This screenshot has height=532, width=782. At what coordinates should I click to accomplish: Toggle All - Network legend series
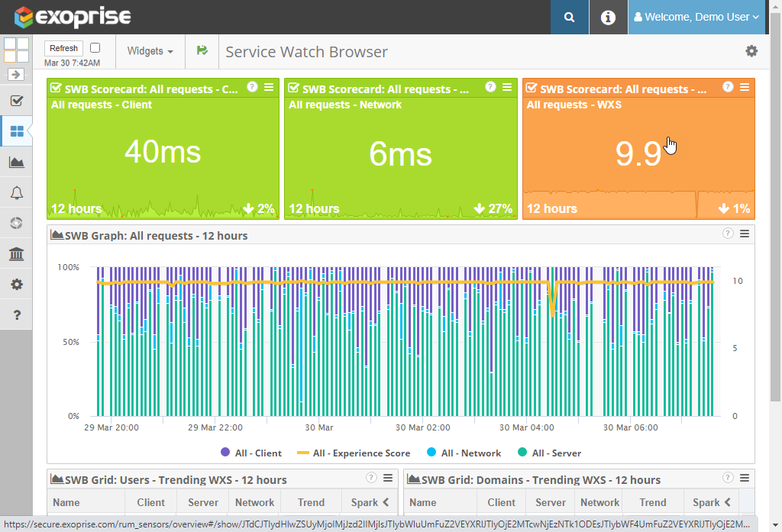(464, 453)
